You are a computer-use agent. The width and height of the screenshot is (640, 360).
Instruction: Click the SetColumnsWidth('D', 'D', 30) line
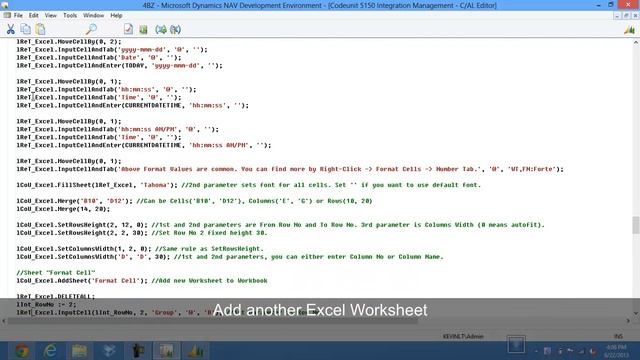click(230, 257)
